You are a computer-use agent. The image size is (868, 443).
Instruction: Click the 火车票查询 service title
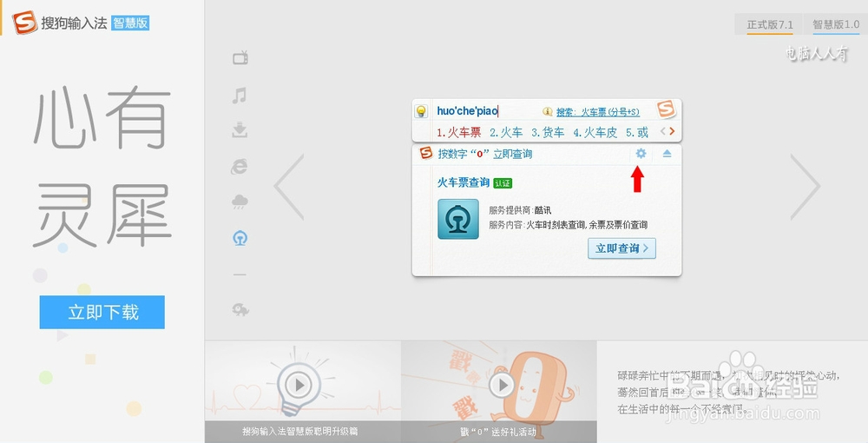tap(464, 182)
